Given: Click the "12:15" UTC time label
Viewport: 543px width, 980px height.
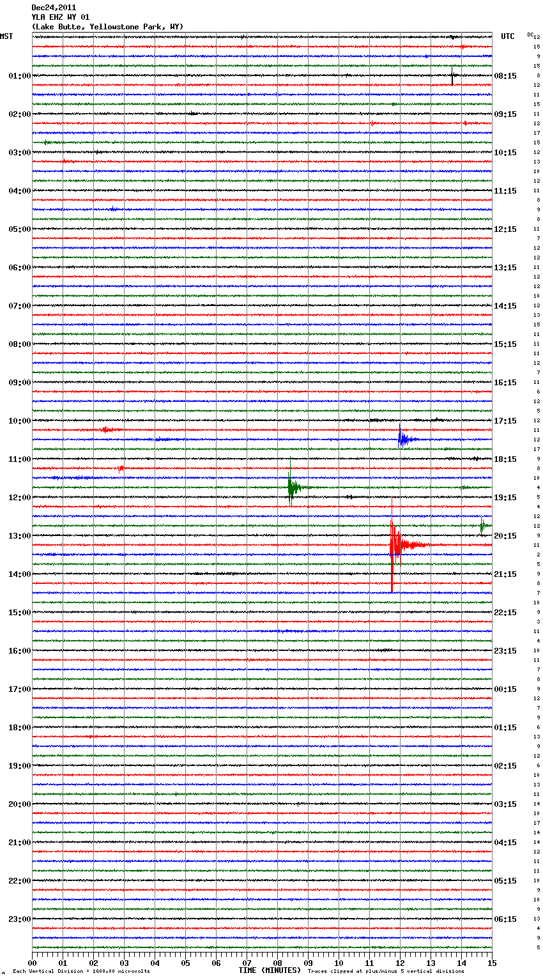Looking at the screenshot, I should tap(505, 229).
